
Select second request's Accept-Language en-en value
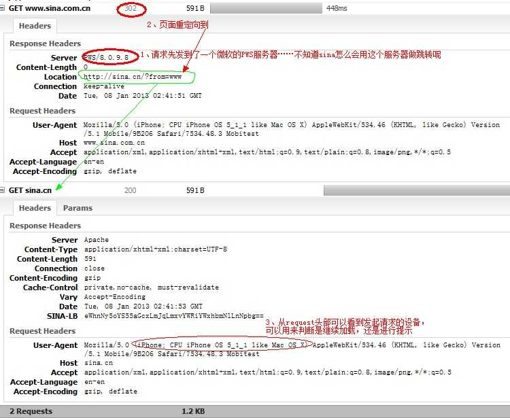[x=95, y=382]
